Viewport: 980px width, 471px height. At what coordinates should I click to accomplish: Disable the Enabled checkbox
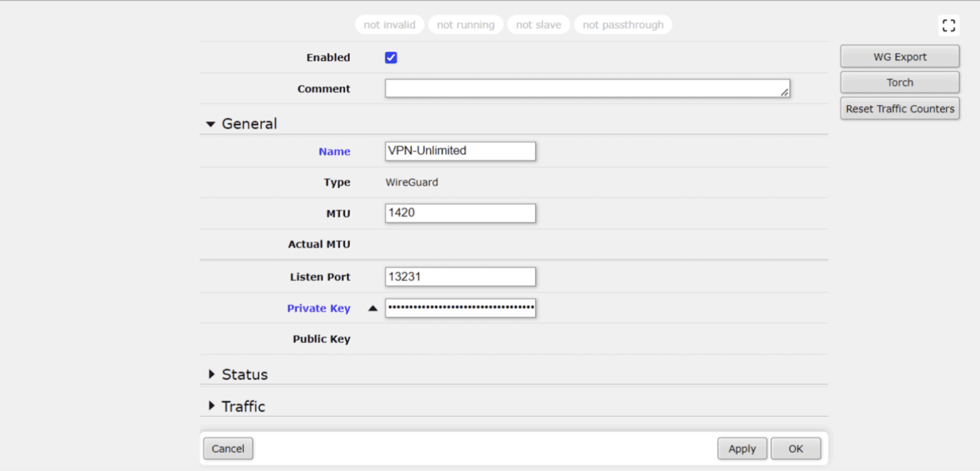[x=390, y=57]
